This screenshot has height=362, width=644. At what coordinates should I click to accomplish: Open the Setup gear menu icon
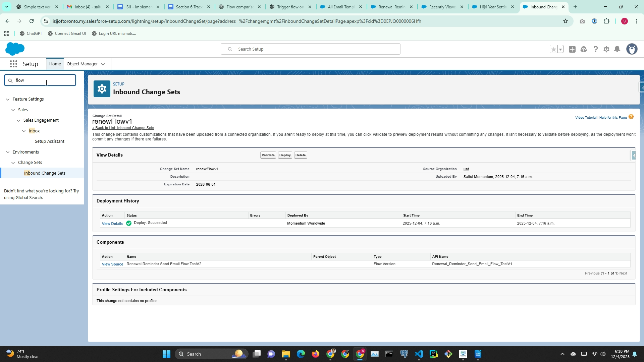pyautogui.click(x=606, y=49)
